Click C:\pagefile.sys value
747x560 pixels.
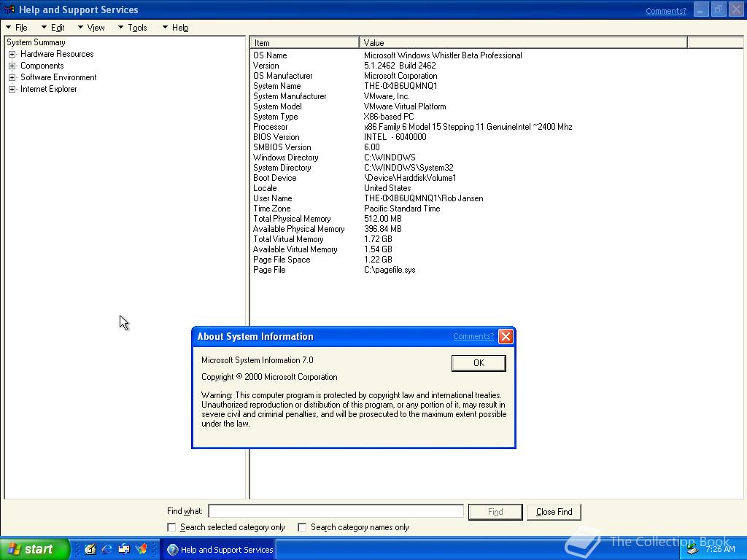pyautogui.click(x=390, y=270)
